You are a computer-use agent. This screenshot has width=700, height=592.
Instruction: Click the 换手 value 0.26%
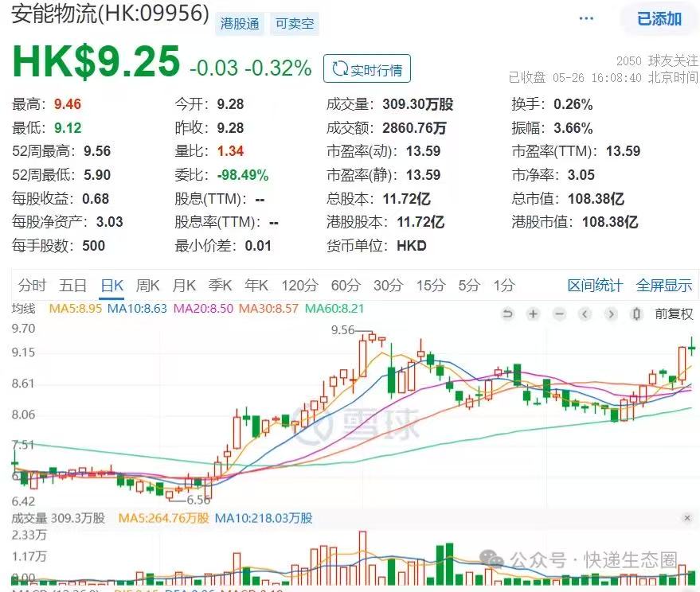pos(573,104)
